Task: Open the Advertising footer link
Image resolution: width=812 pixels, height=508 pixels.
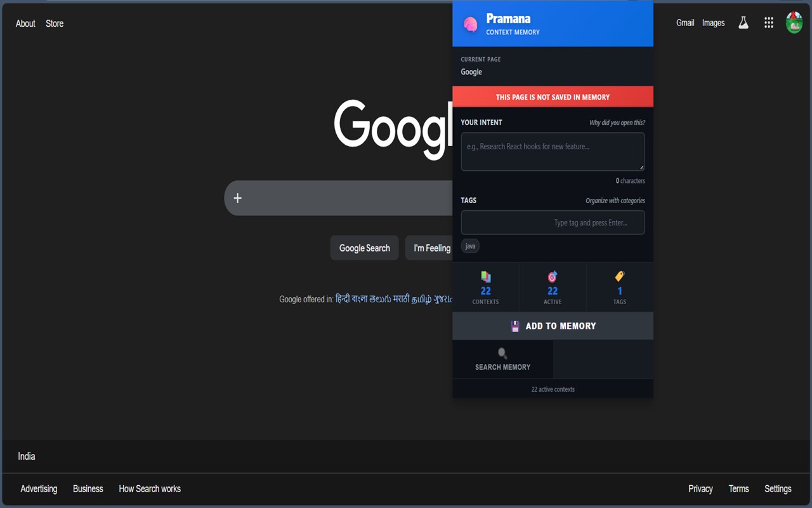Action: (39, 489)
